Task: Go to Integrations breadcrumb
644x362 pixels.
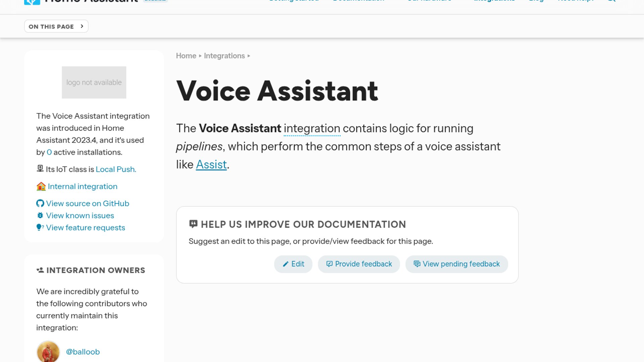Action: [224, 56]
